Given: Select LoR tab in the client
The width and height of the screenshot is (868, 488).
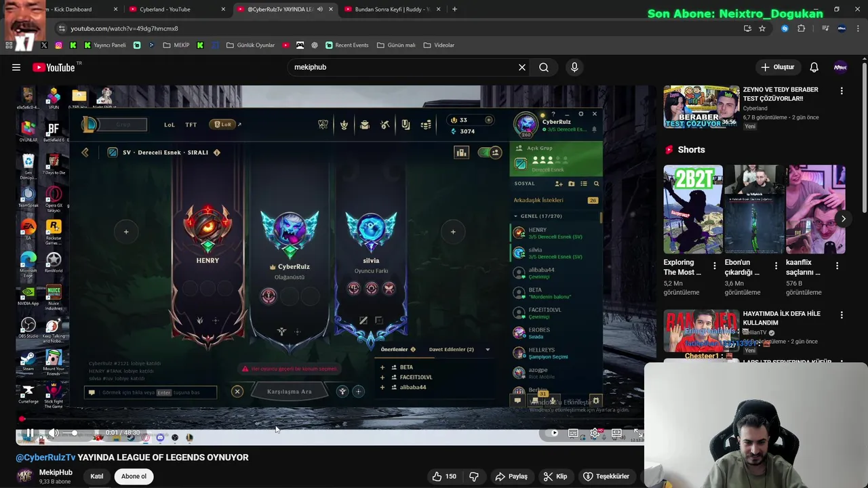Looking at the screenshot, I should pos(224,125).
